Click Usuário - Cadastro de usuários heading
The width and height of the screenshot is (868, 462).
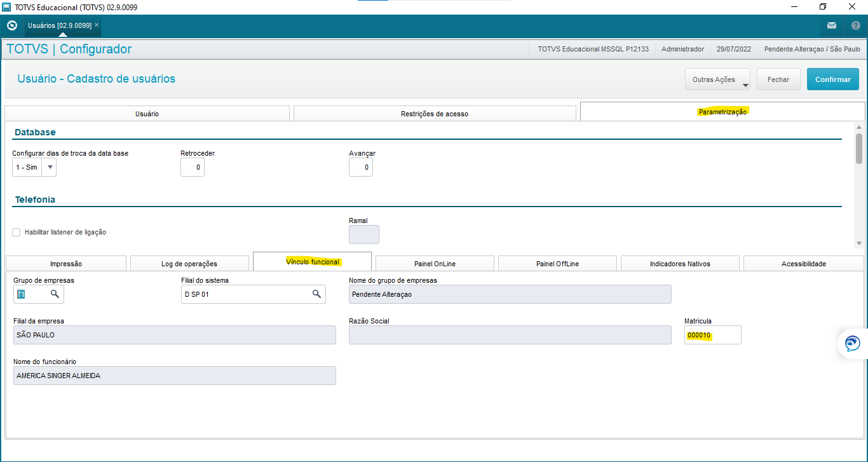pyautogui.click(x=97, y=79)
